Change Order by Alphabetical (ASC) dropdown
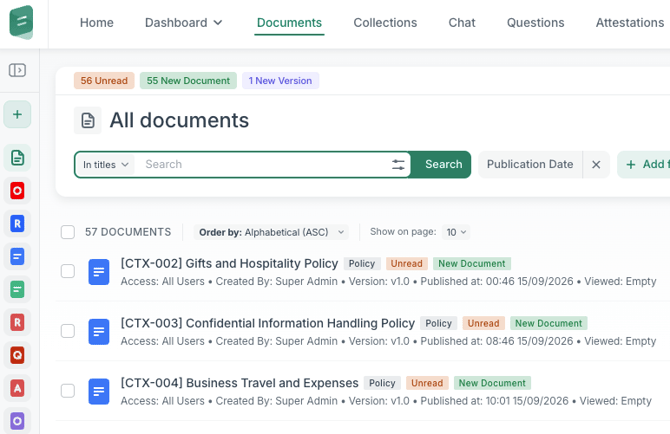Image resolution: width=670 pixels, height=434 pixels. 271,232
